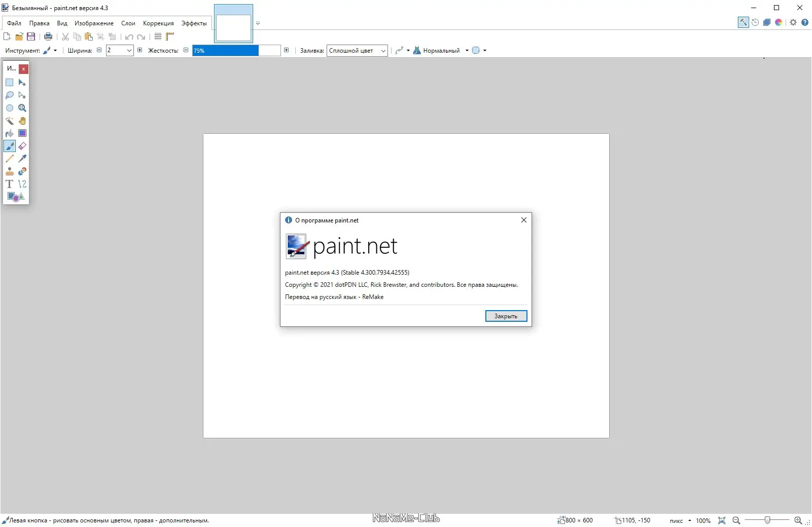Viewport: 812px width, 527px height.
Task: Choose the Lasso Select tool
Action: (10, 95)
